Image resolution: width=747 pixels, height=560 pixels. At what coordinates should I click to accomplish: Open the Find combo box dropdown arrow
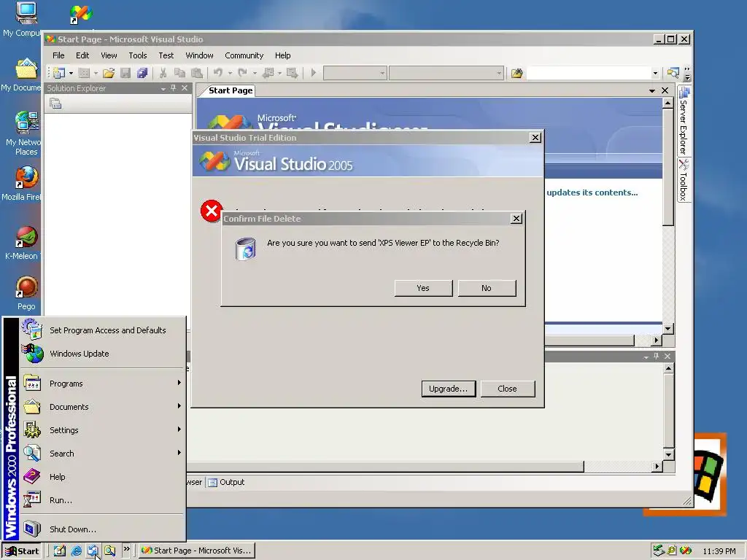coord(655,73)
